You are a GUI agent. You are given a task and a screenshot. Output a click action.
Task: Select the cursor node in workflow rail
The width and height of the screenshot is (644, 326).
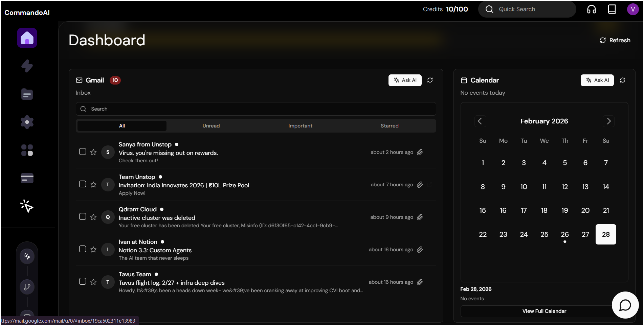[27, 256]
